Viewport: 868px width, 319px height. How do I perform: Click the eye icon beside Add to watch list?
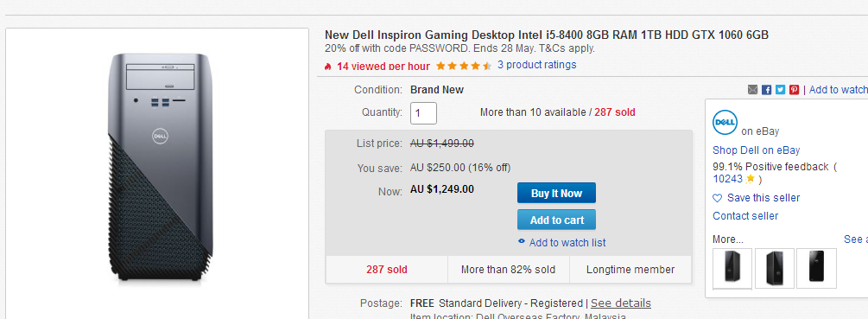522,241
